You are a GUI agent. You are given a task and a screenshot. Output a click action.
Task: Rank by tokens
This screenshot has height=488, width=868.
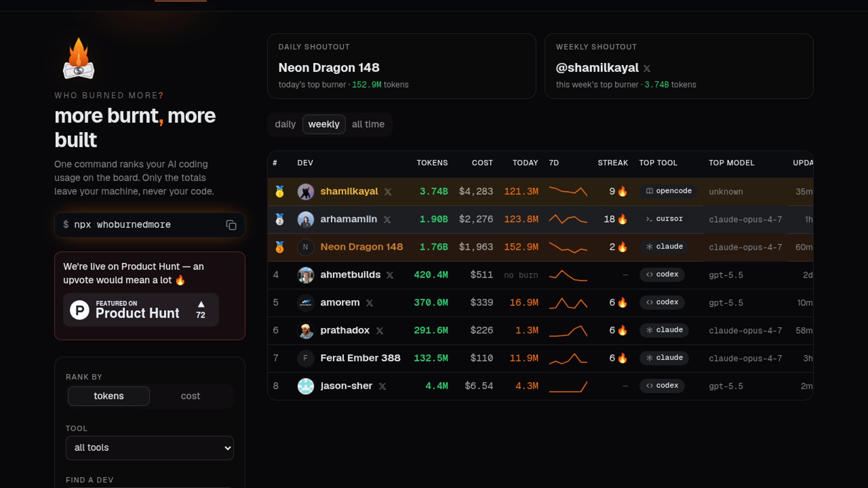[x=108, y=396]
